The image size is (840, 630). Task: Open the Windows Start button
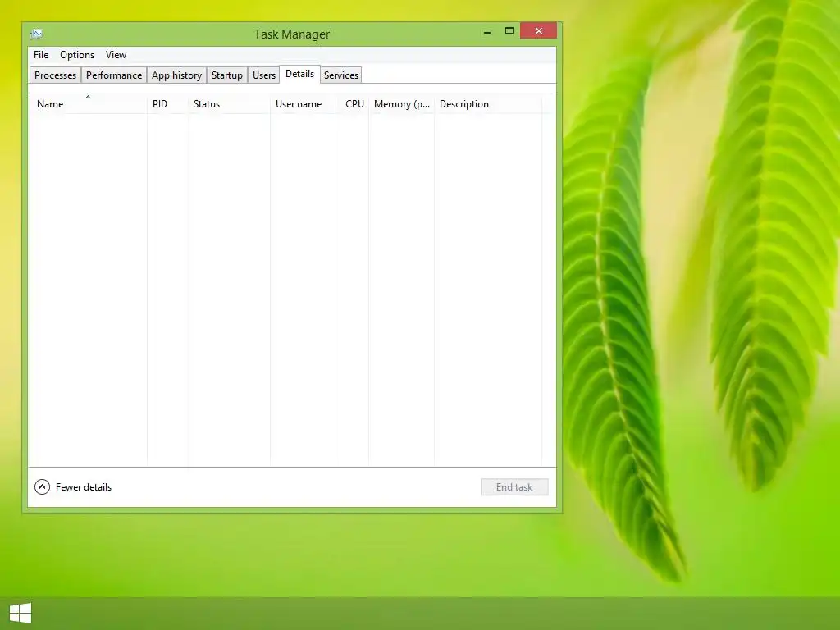(x=21, y=613)
